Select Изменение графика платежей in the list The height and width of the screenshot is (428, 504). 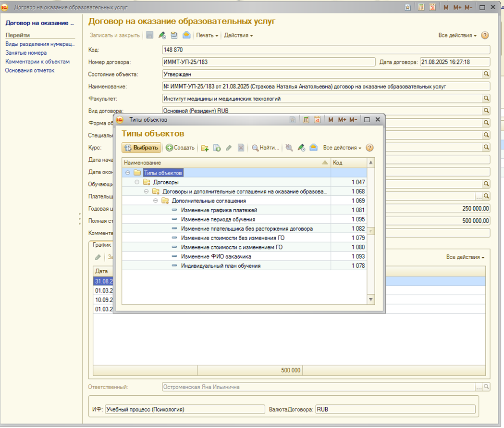coord(219,210)
